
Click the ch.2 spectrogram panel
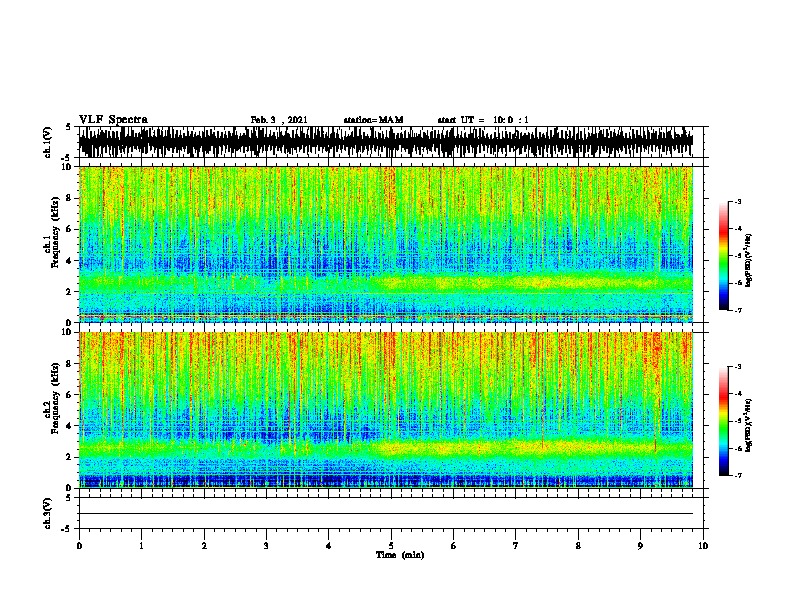coord(386,410)
